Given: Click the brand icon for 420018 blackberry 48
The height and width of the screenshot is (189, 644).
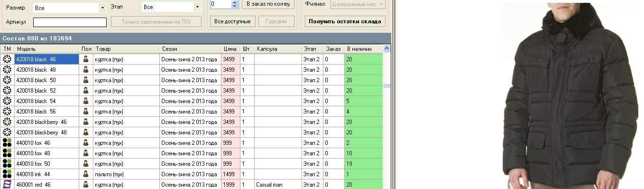Looking at the screenshot, I should point(7,132).
